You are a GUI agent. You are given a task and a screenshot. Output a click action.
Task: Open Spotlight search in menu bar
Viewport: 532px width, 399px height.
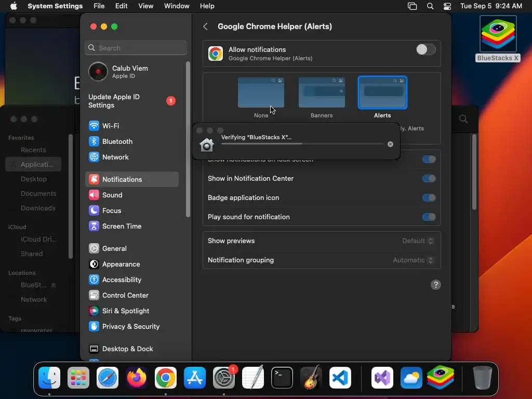(x=430, y=6)
